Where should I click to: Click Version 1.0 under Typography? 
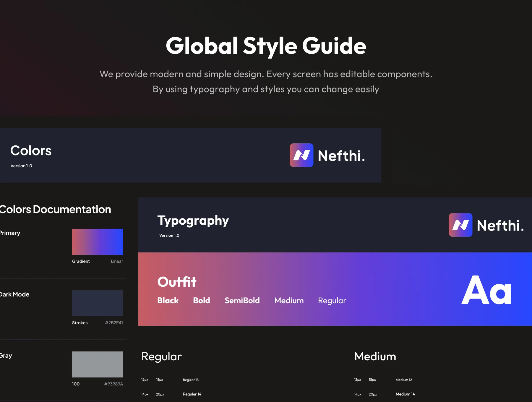coord(169,235)
